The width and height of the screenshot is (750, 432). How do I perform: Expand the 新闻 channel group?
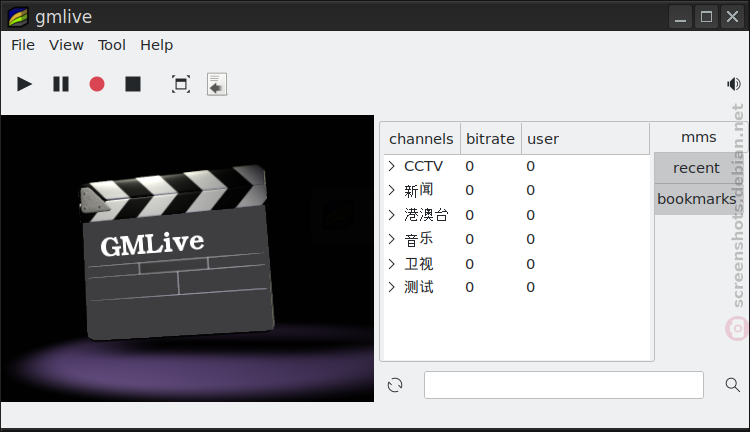coord(392,190)
